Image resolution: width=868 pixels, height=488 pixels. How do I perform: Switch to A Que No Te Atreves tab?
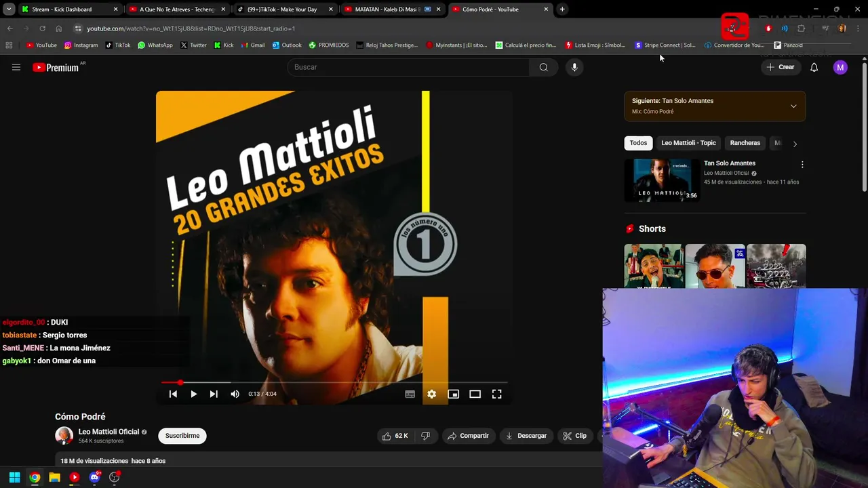[177, 9]
